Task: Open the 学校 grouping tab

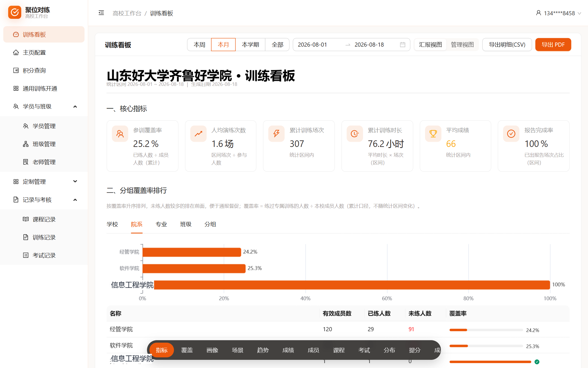Action: pos(112,224)
